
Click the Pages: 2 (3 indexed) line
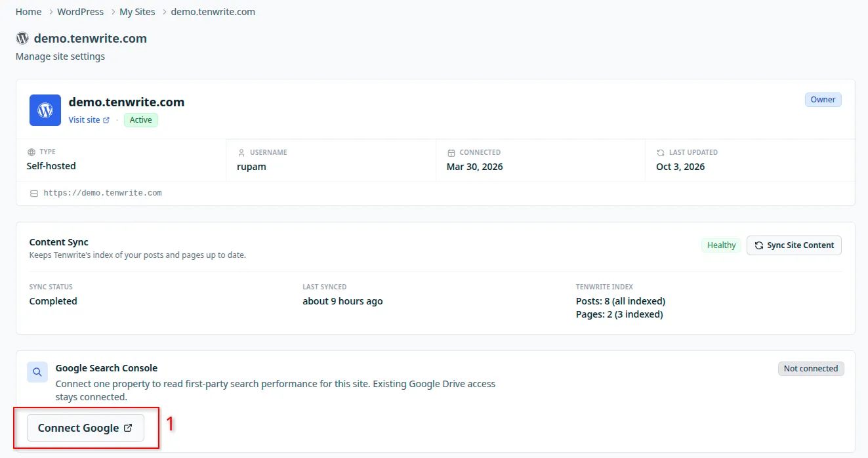619,314
